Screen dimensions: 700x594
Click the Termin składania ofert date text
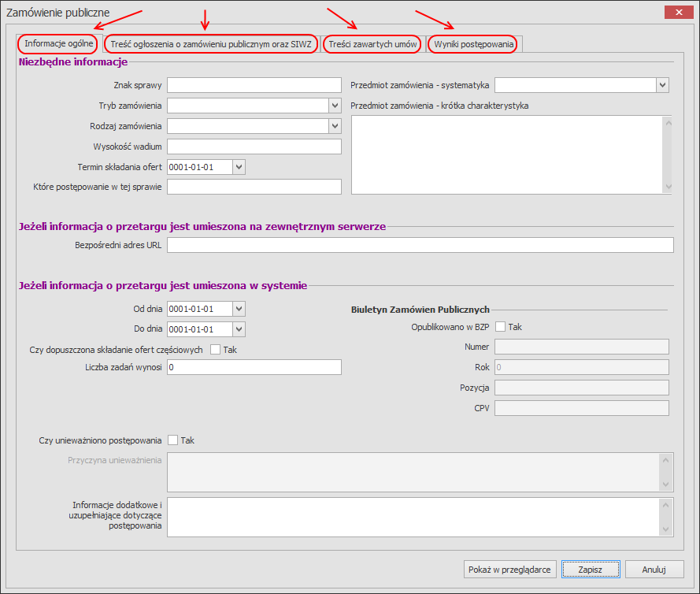tap(191, 167)
